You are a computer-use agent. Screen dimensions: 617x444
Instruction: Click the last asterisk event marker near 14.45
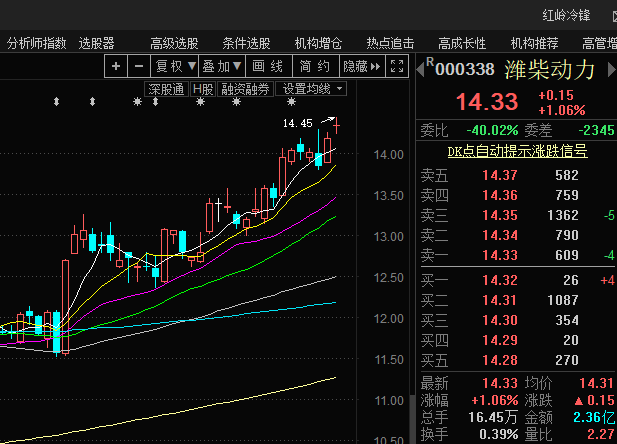coord(291,102)
